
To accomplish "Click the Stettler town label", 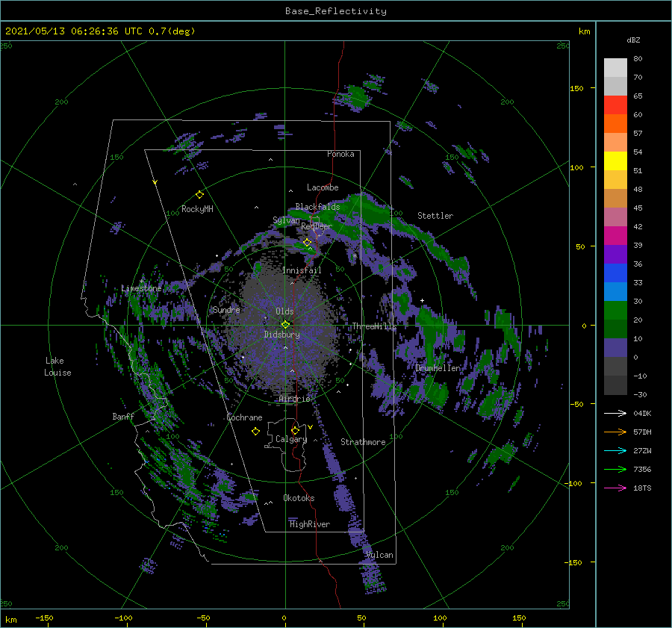I will [x=435, y=216].
